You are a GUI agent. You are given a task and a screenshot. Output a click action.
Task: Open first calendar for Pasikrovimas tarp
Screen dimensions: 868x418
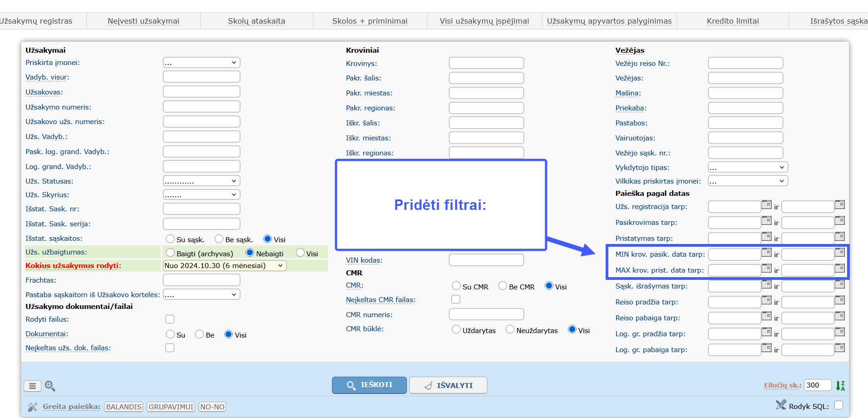tap(767, 220)
